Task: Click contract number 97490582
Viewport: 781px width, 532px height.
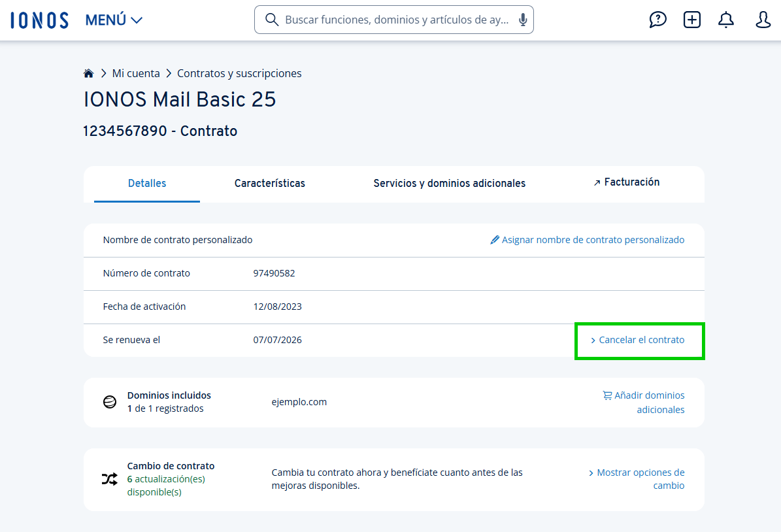Action: point(274,273)
